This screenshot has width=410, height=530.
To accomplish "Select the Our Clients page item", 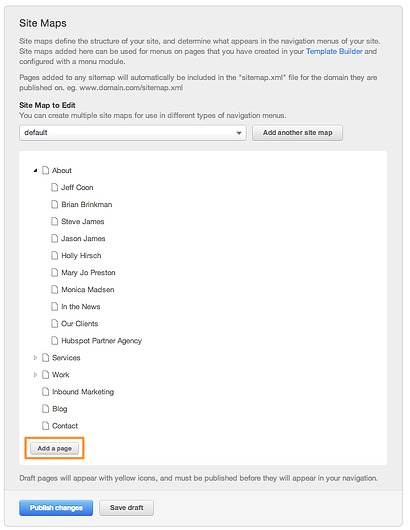I will coord(79,324).
